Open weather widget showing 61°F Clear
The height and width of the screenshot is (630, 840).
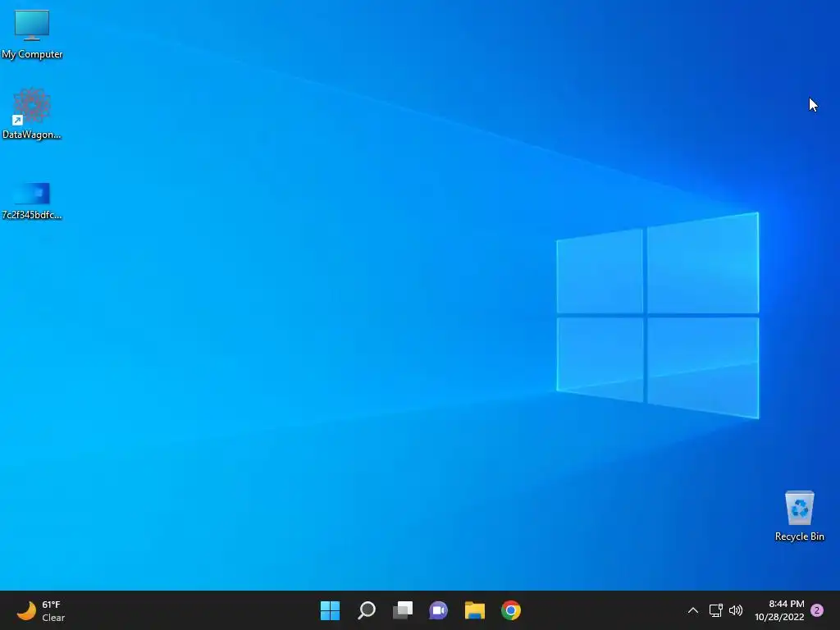(x=41, y=610)
